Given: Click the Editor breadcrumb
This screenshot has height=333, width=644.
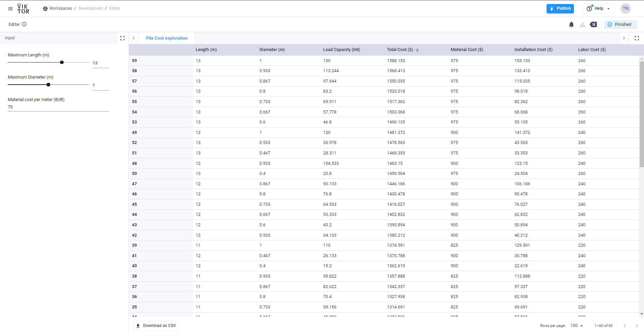Looking at the screenshot, I should click(114, 8).
